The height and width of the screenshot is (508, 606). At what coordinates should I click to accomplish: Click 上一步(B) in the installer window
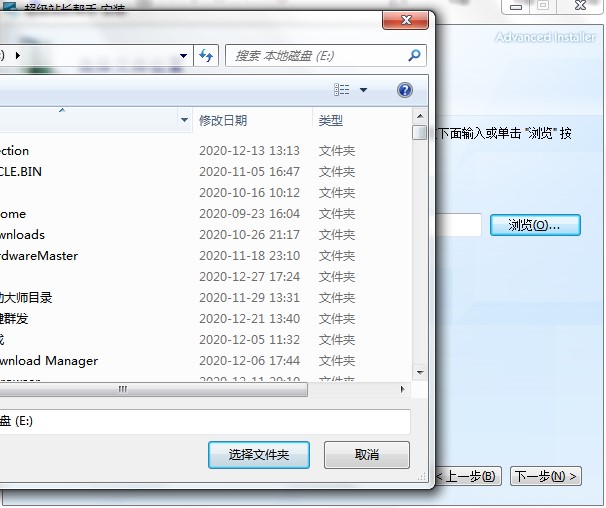coord(468,476)
